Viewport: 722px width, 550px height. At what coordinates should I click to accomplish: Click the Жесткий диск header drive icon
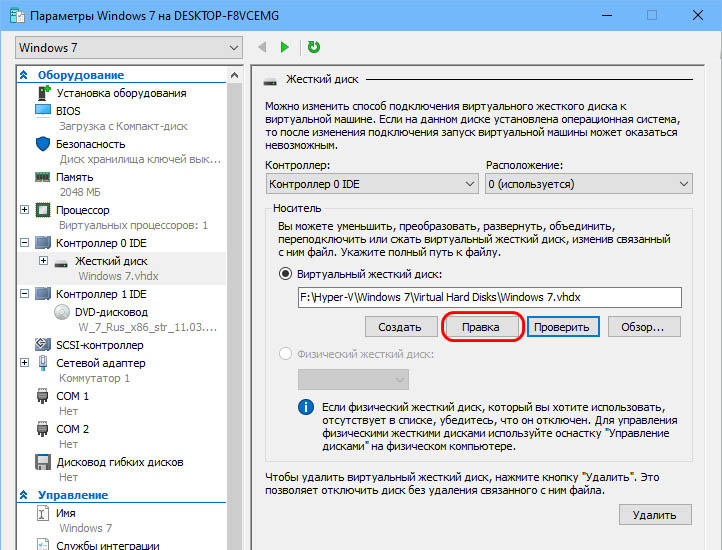click(270, 82)
